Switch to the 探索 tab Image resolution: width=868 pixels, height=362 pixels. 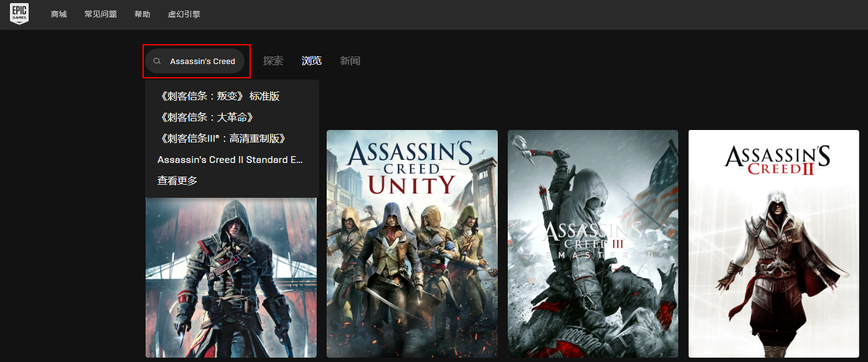(273, 61)
